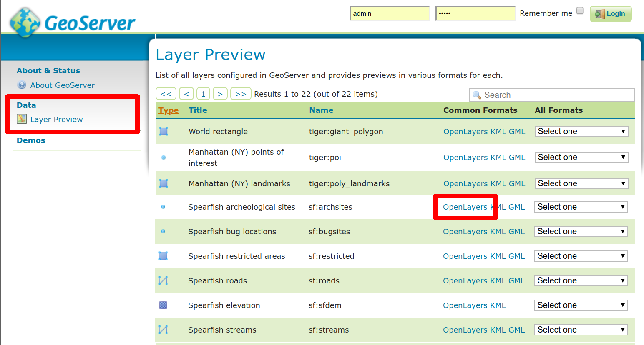
Task: Select results page 1
Action: click(x=203, y=94)
